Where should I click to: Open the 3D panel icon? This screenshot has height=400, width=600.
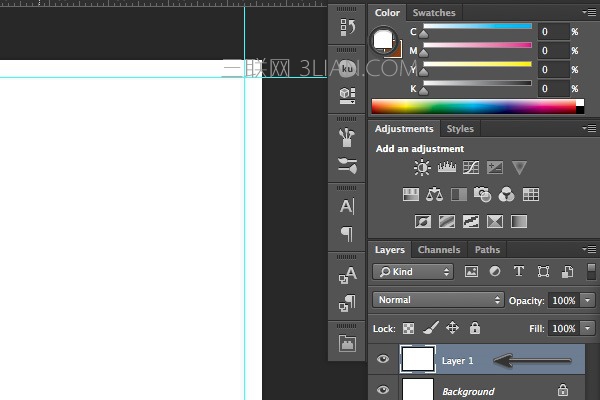coord(347,95)
